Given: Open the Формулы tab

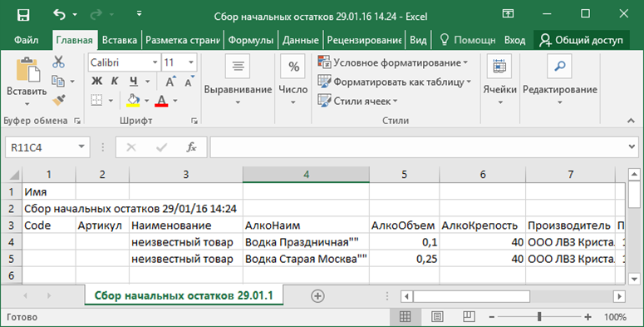Looking at the screenshot, I should tap(250, 40).
